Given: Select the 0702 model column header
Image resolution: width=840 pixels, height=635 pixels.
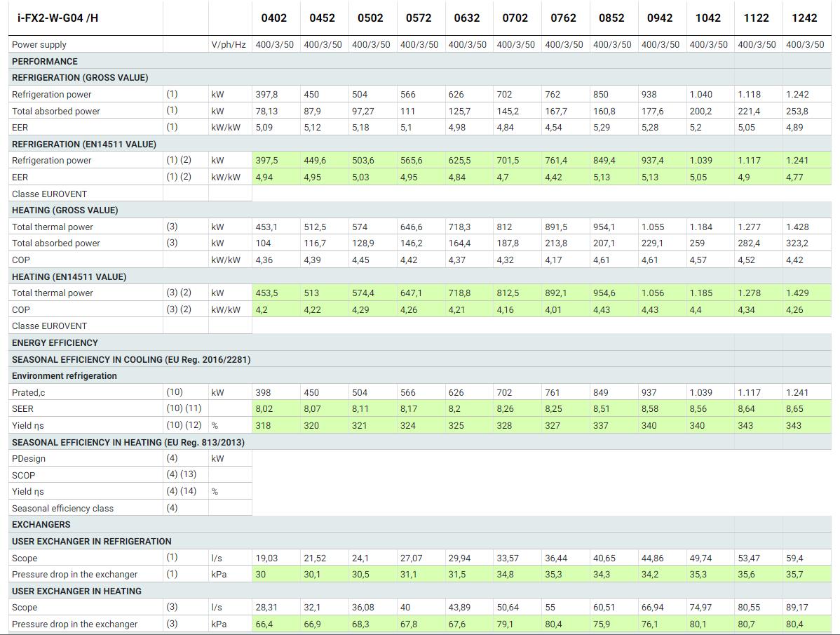Looking at the screenshot, I should (515, 18).
